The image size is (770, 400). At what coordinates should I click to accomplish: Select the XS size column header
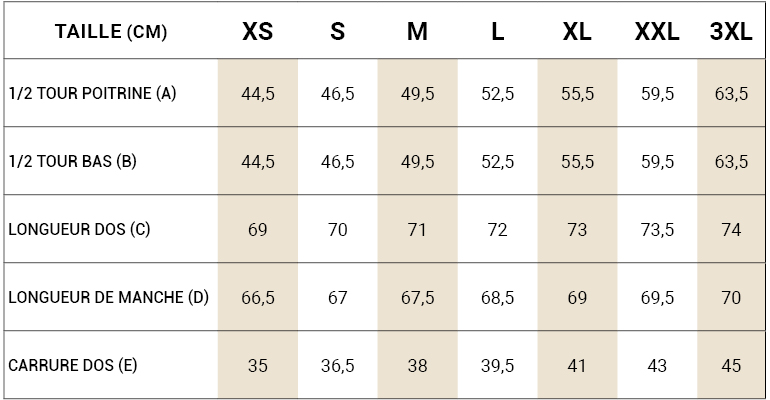click(x=258, y=32)
